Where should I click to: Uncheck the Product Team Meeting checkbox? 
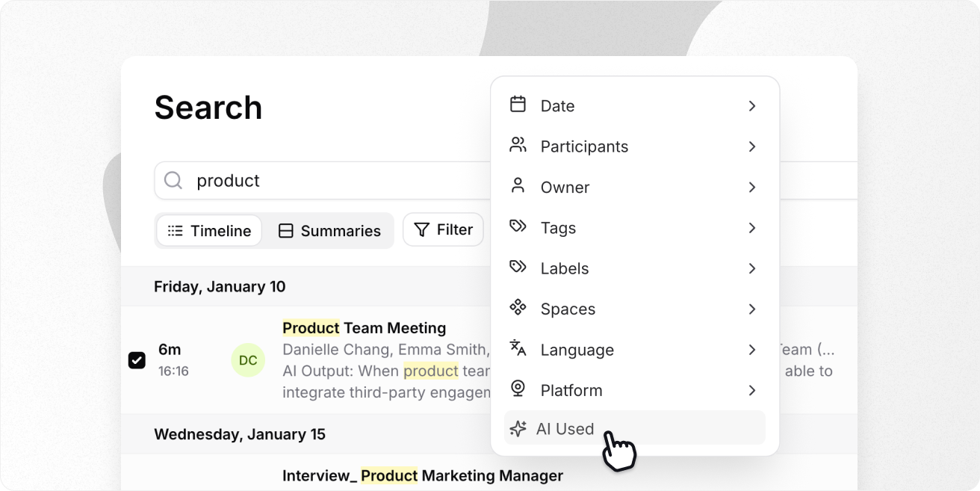[x=137, y=360]
